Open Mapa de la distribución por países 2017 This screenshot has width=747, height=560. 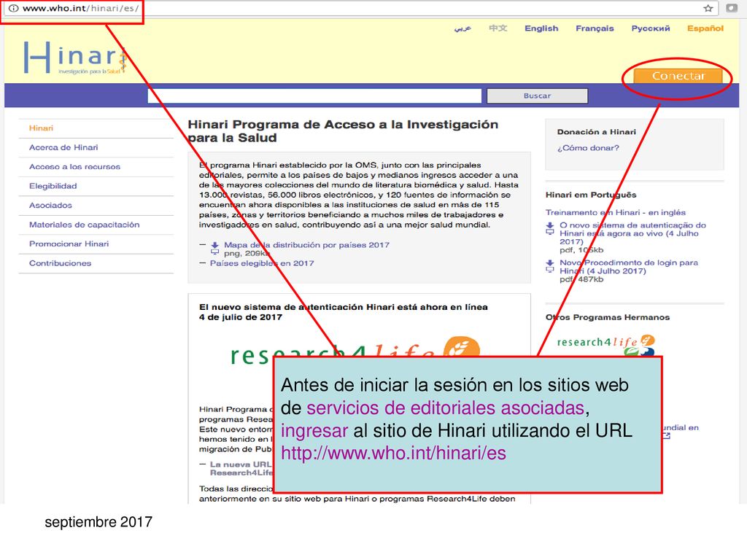click(307, 245)
